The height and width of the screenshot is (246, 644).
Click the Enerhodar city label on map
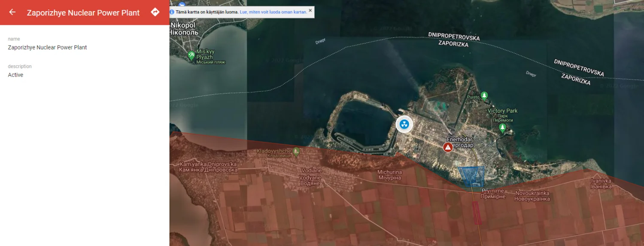[x=460, y=142]
